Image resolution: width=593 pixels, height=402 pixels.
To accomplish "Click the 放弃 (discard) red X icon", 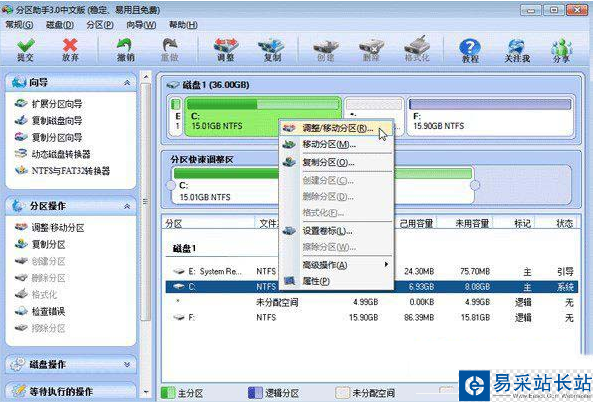I will (70, 45).
